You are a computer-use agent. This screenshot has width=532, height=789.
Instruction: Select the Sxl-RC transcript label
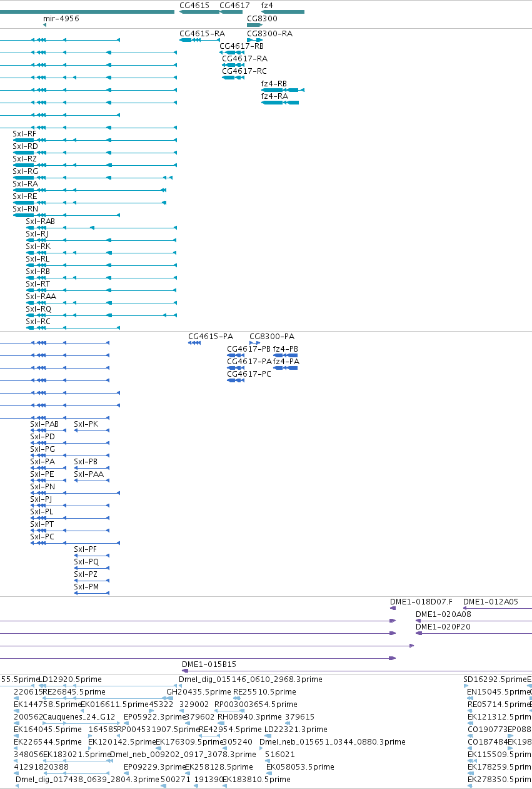38,322
